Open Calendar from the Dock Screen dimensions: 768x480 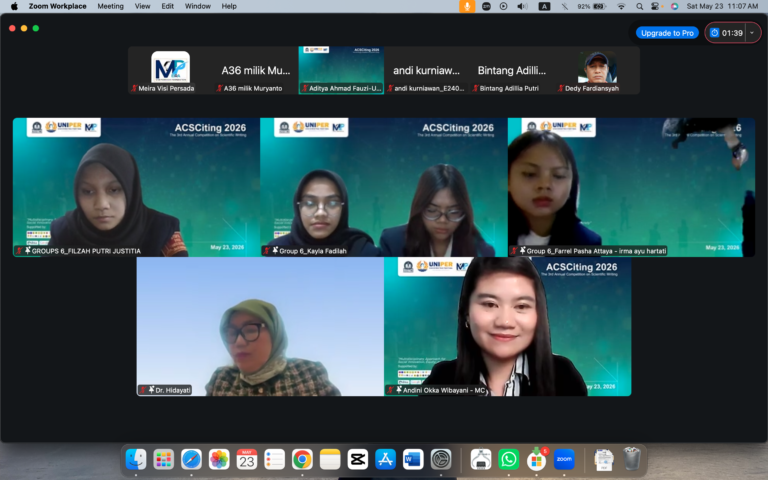click(246, 459)
